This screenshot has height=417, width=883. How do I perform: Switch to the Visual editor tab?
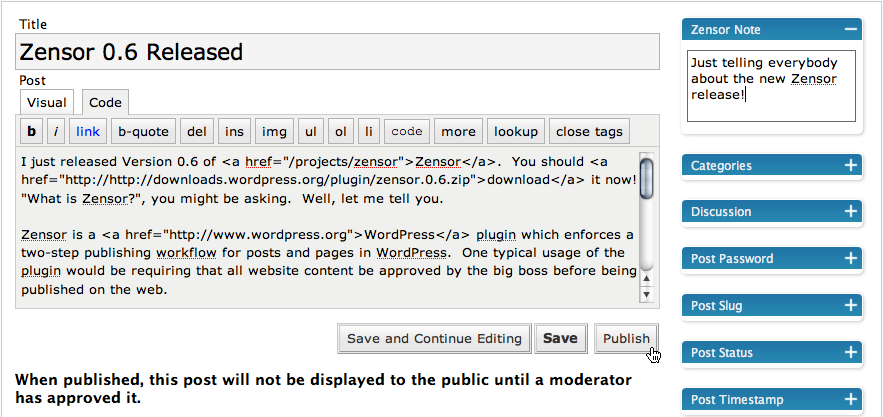point(47,103)
